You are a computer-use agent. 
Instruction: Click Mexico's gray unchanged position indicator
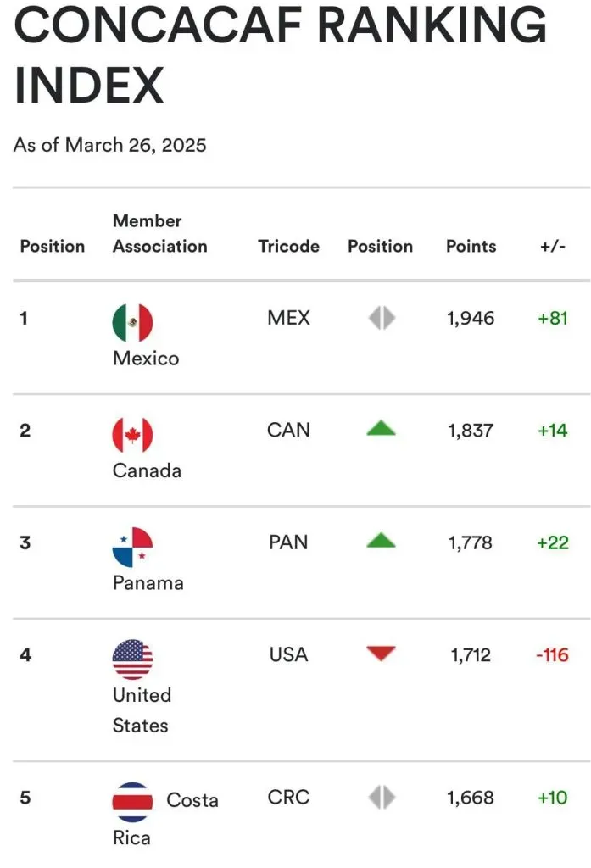(x=382, y=318)
